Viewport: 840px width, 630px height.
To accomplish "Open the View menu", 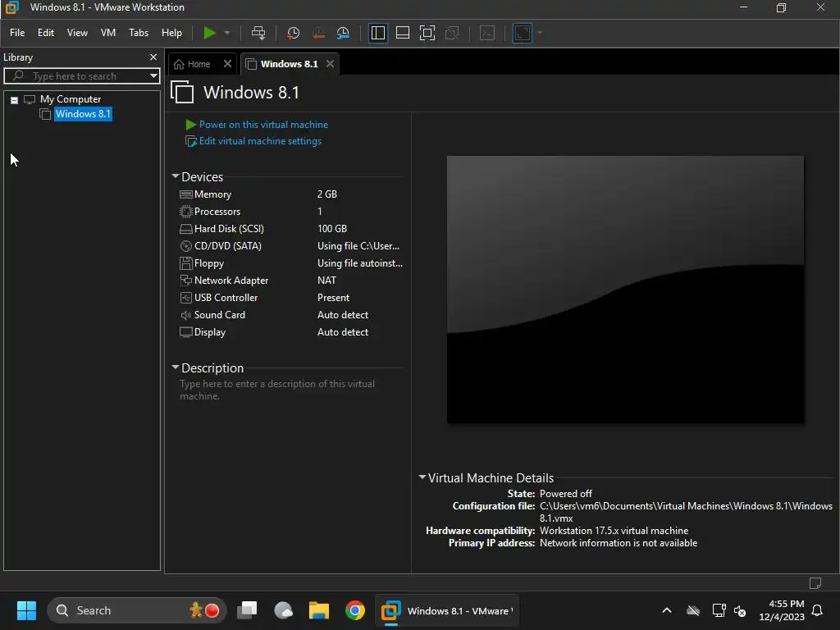I will (77, 33).
